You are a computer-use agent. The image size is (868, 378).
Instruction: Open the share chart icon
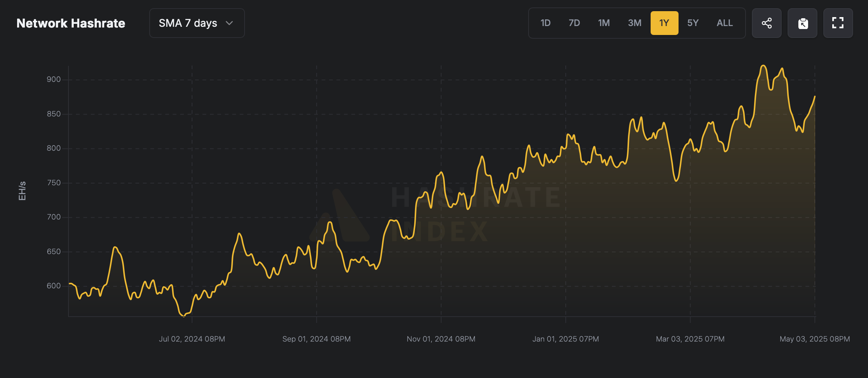[766, 23]
